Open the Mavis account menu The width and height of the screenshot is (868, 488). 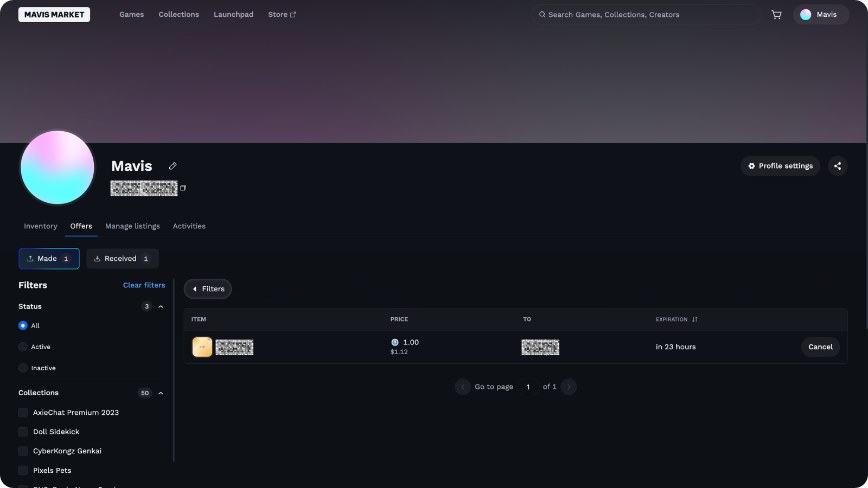(821, 15)
